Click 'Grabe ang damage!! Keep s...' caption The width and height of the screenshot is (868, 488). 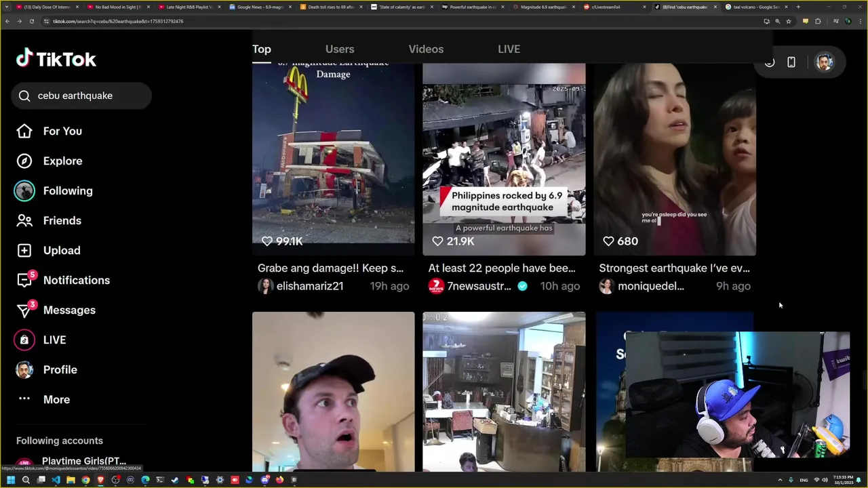pyautogui.click(x=330, y=268)
